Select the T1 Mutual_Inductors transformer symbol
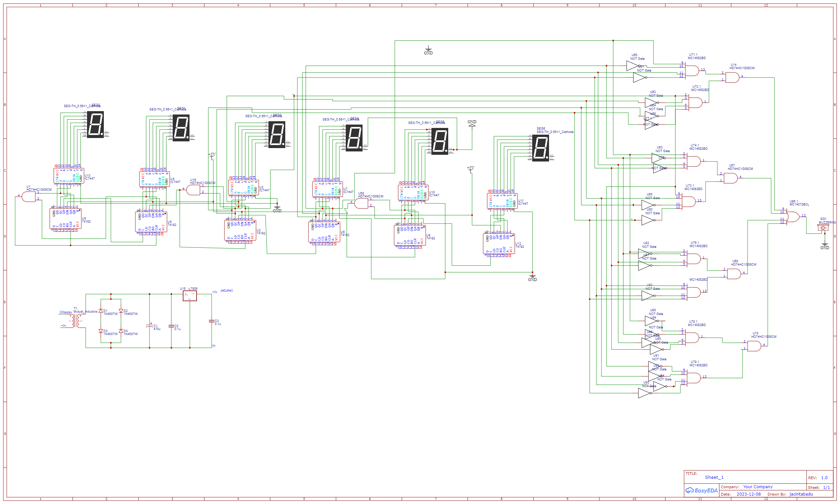Image resolution: width=840 pixels, height=504 pixels. coord(77,321)
